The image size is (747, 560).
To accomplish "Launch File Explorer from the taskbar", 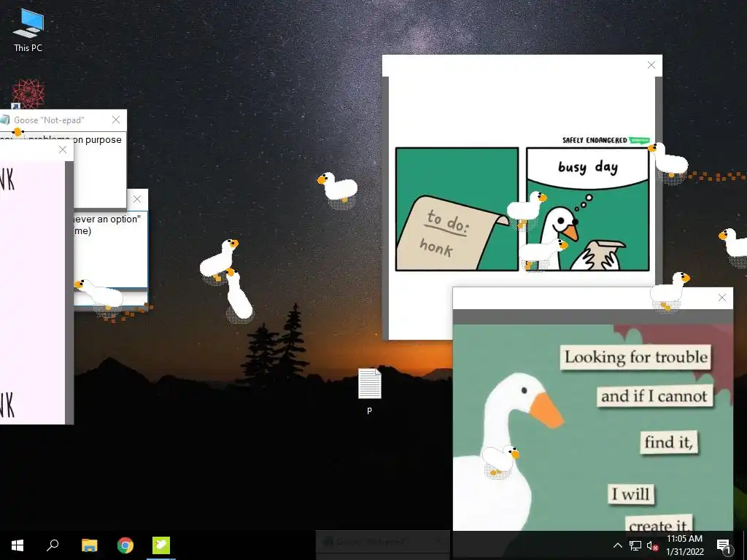I will (89, 545).
